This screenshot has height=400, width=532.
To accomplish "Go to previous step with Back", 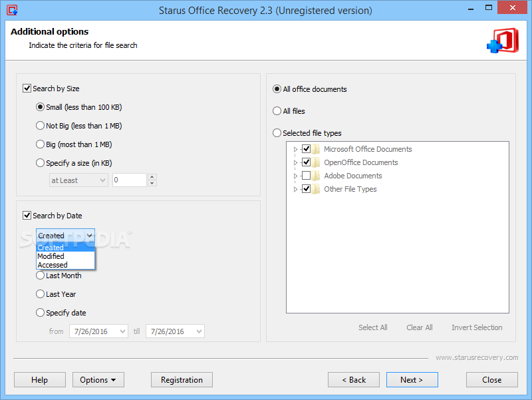I will pos(354,379).
